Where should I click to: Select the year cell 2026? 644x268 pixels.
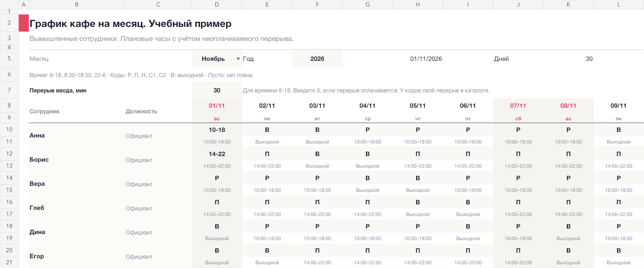pyautogui.click(x=317, y=59)
